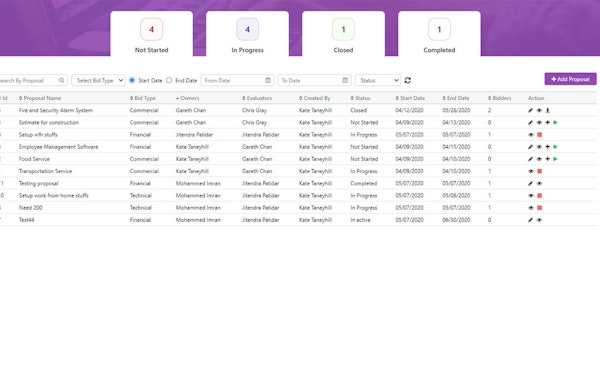
Task: View the Transportation Service proposal
Action: click(531, 171)
